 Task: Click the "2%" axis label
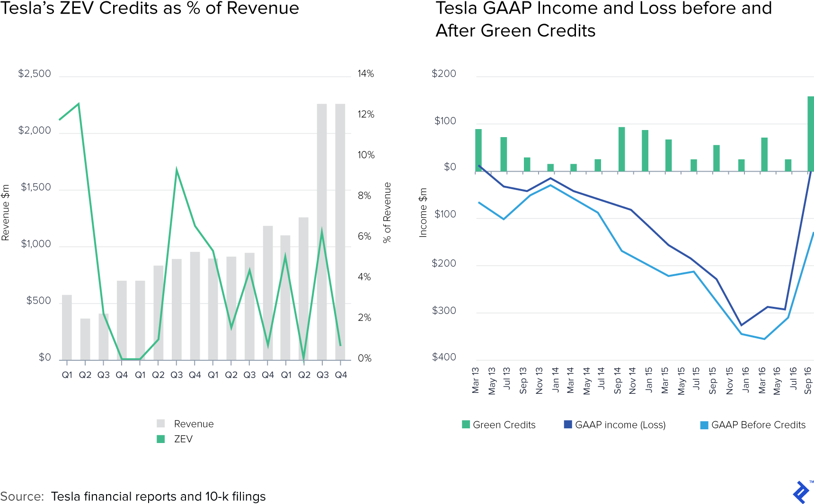[x=364, y=318]
